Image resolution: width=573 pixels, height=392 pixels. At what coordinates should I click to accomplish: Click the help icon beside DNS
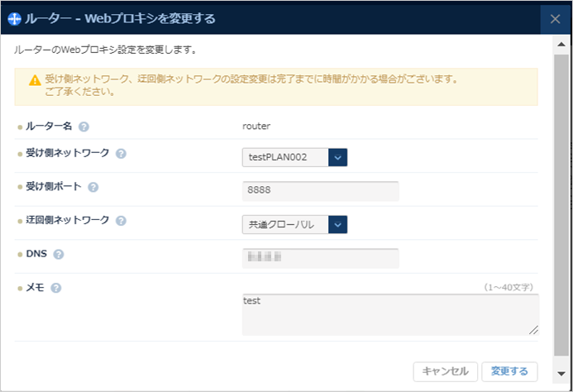pos(59,254)
